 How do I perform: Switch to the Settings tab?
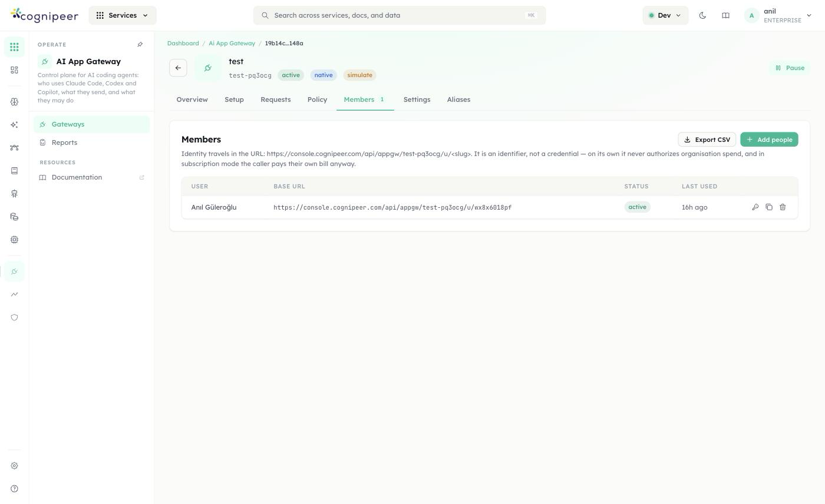417,100
